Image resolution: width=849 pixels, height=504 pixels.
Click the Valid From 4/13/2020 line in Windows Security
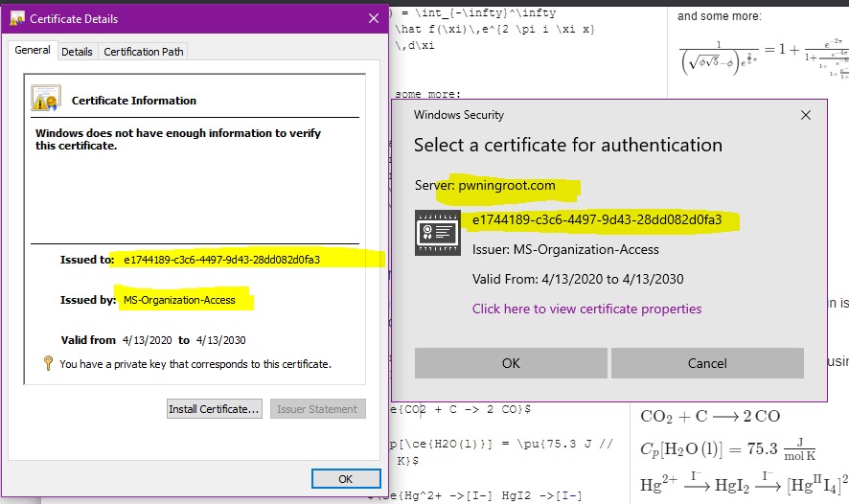coord(578,279)
